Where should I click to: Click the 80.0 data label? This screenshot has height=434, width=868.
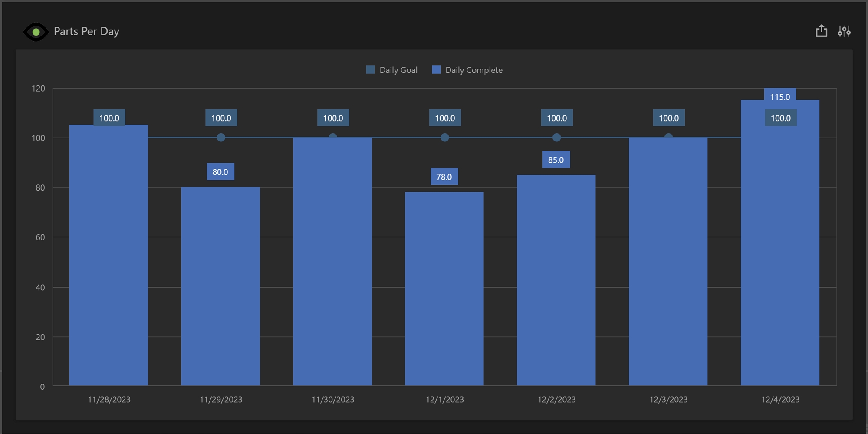click(220, 172)
